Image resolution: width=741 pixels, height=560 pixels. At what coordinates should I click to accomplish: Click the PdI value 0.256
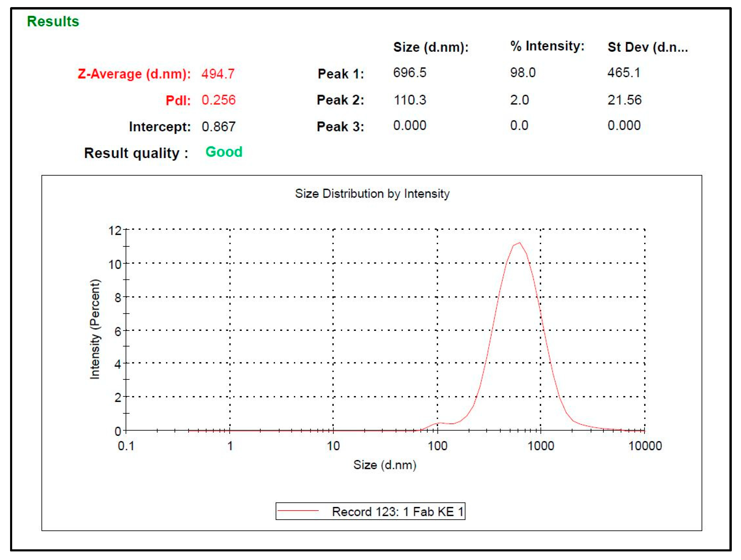tap(219, 100)
